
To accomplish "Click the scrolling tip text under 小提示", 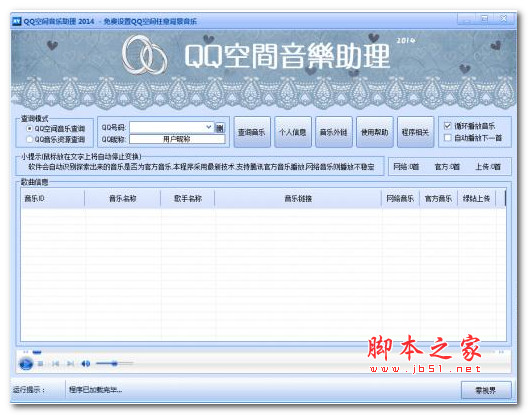I will pyautogui.click(x=201, y=167).
